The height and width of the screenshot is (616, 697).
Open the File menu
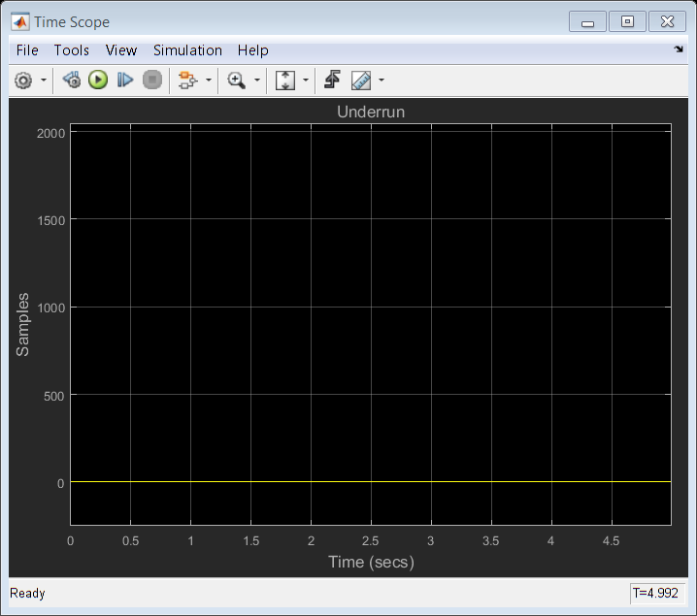click(27, 50)
